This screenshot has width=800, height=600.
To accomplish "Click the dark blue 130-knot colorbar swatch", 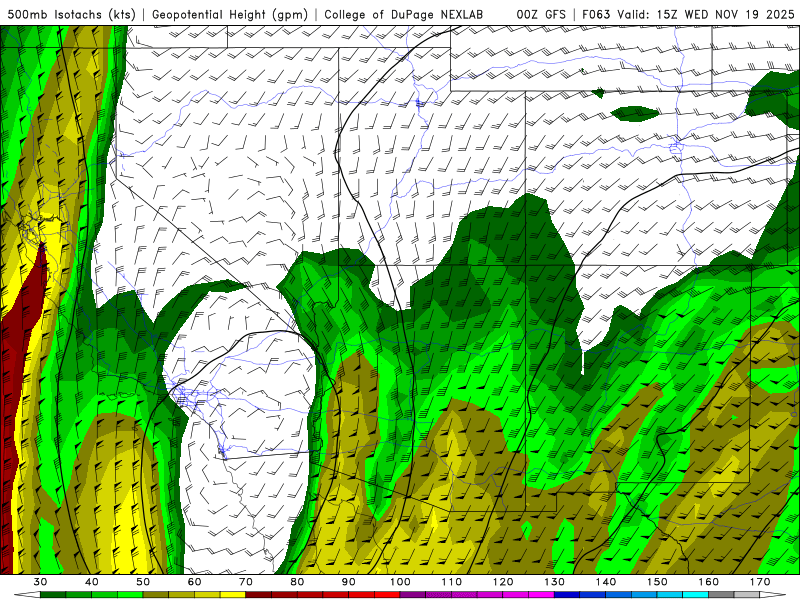I will [567, 595].
